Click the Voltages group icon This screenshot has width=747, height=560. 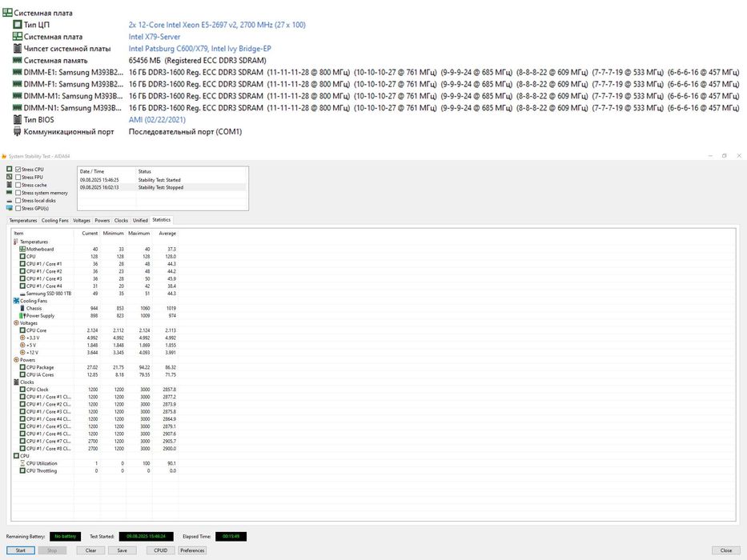point(16,323)
